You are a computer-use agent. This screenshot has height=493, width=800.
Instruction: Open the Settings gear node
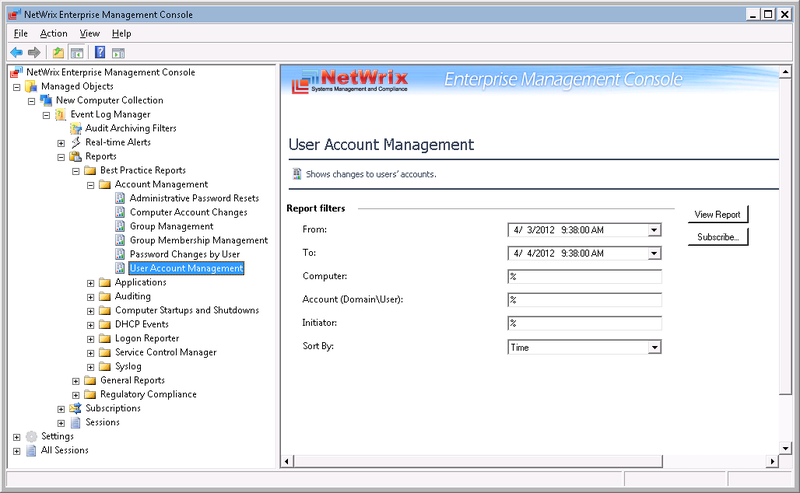tap(31, 437)
